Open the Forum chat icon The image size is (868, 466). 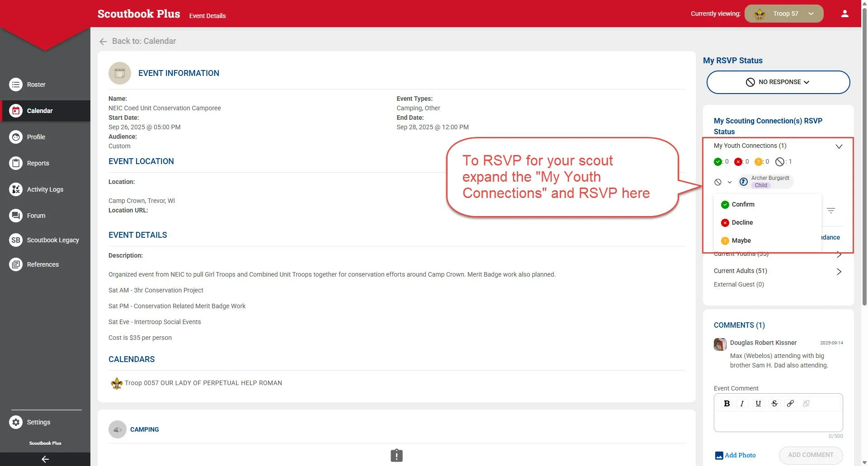16,216
